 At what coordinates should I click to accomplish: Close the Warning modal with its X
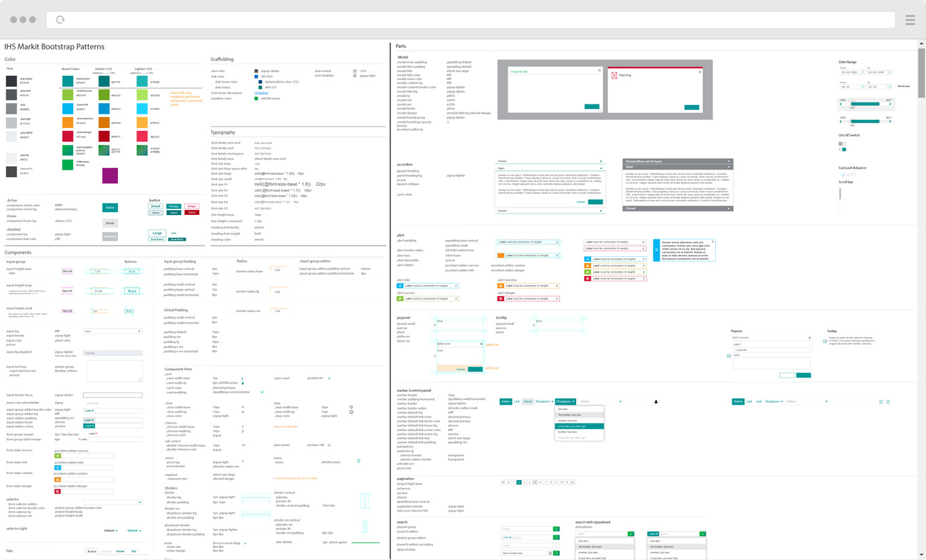(x=700, y=72)
